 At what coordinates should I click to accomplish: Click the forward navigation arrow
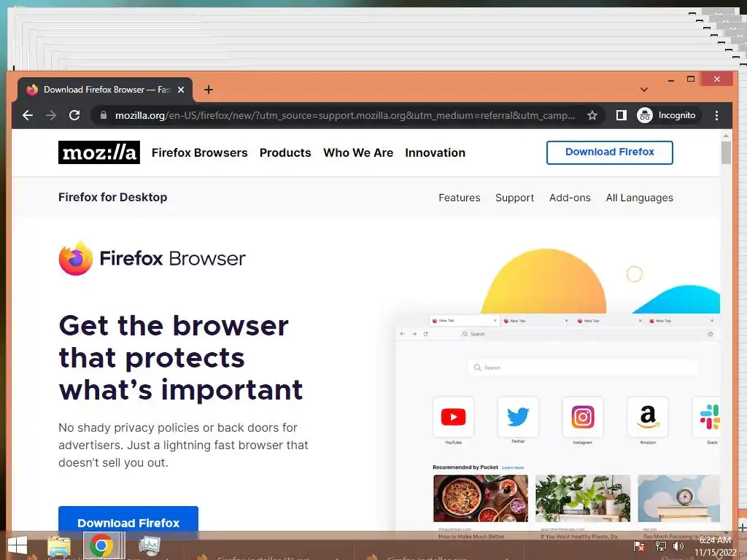(51, 115)
